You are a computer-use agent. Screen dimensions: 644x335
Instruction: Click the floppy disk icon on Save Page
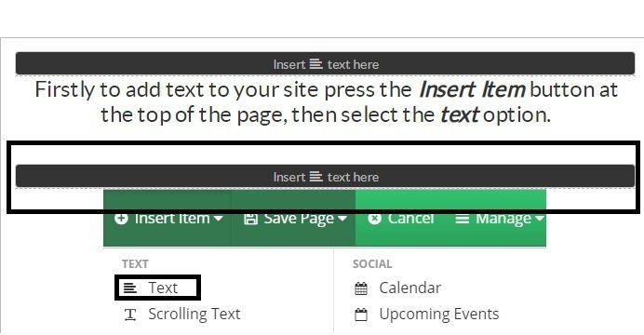[250, 219]
